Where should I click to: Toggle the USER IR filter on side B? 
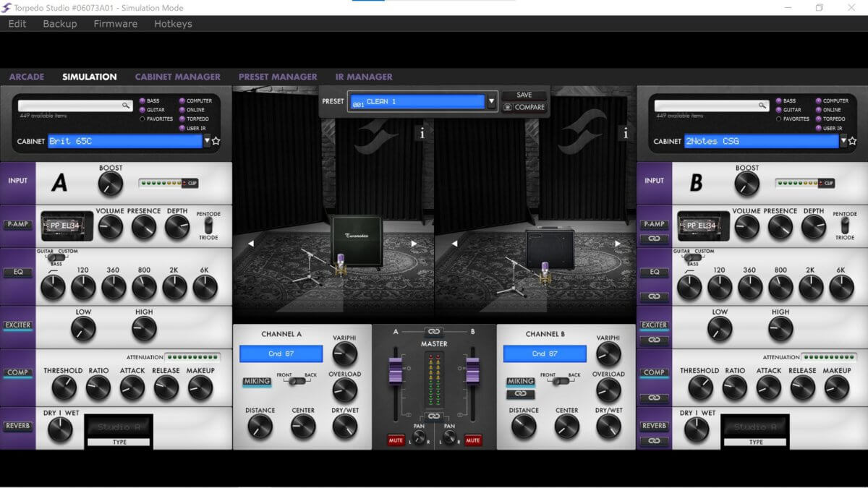819,128
